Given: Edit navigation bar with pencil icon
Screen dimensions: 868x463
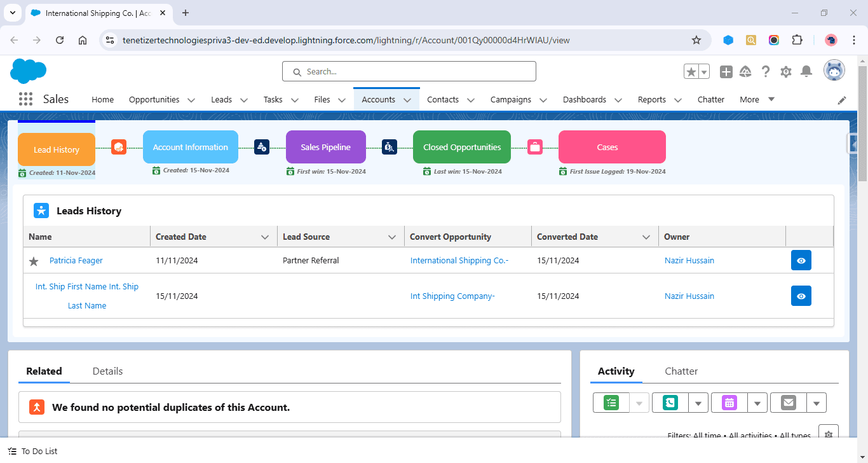Looking at the screenshot, I should 842,100.
